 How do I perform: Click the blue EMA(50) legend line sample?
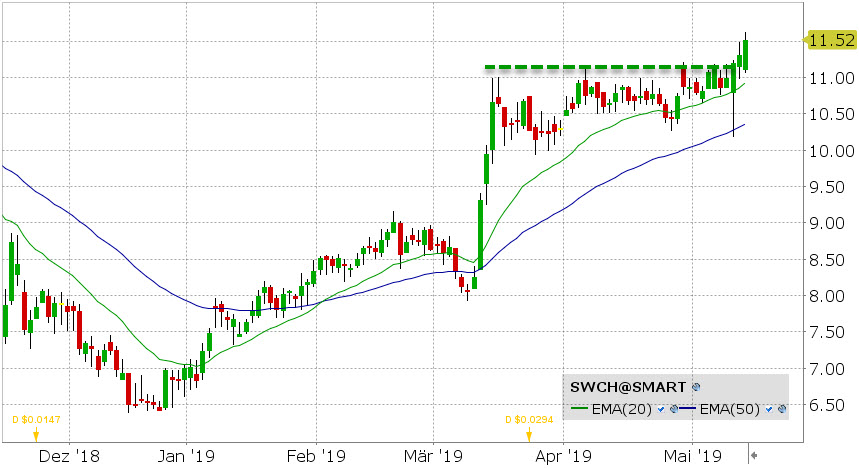pyautogui.click(x=687, y=408)
